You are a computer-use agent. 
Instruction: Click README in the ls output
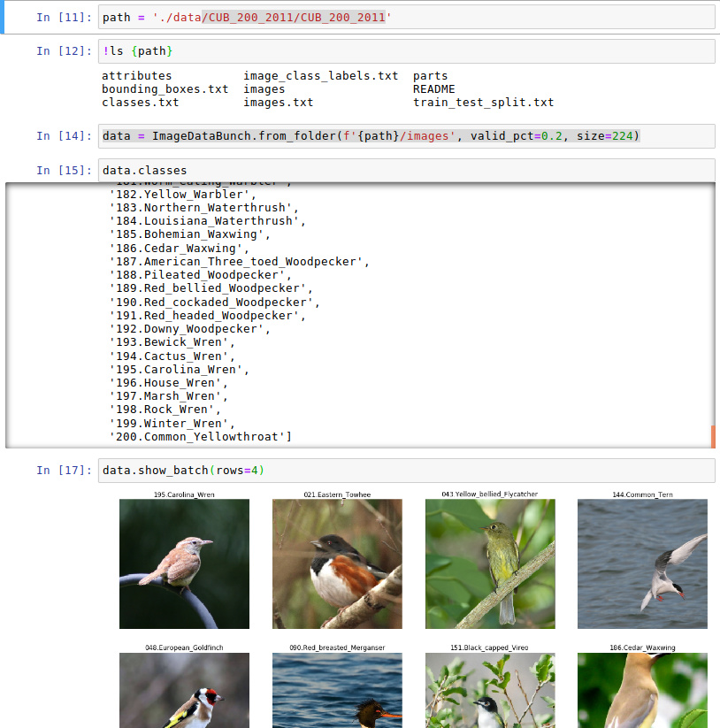pos(433,89)
